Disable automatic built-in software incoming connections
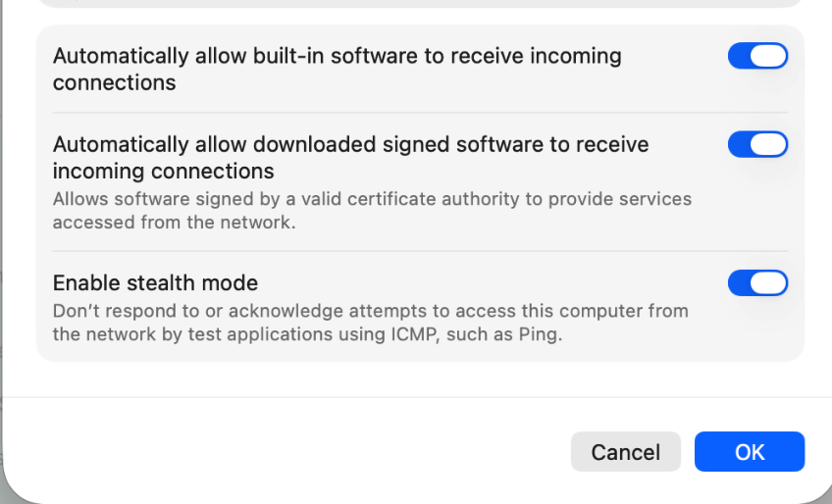The height and width of the screenshot is (504, 832). coord(757,56)
